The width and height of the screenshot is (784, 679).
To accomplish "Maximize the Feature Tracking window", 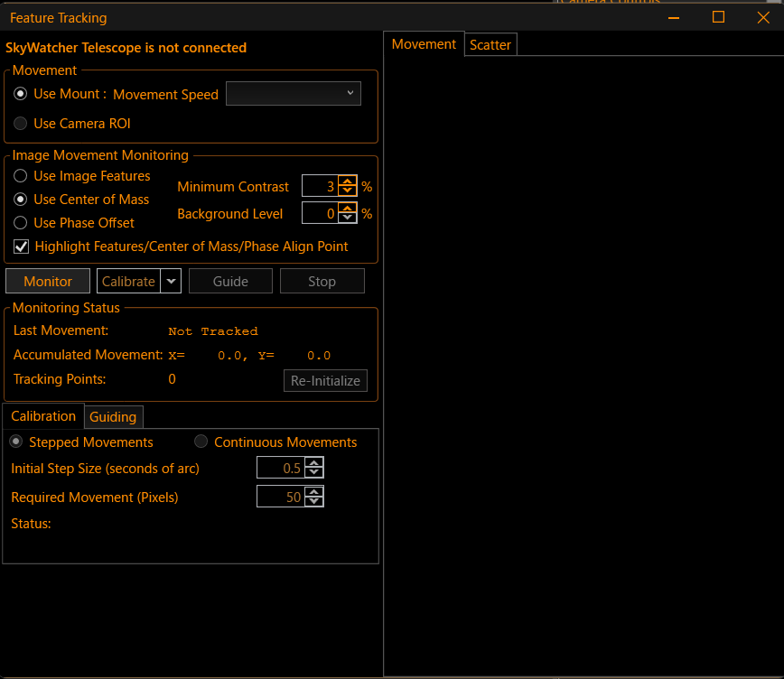I will (718, 17).
